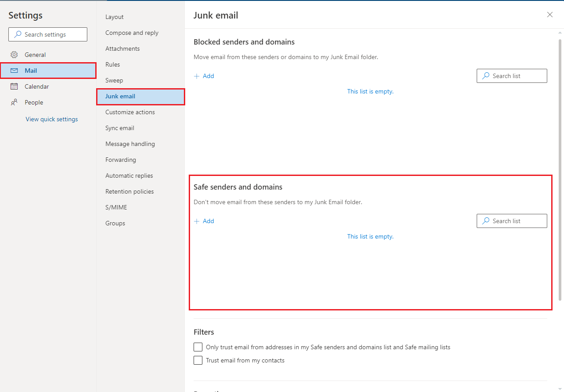Click plus icon under Blocked senders and domains
Image resolution: width=564 pixels, height=392 pixels.
pyautogui.click(x=197, y=76)
